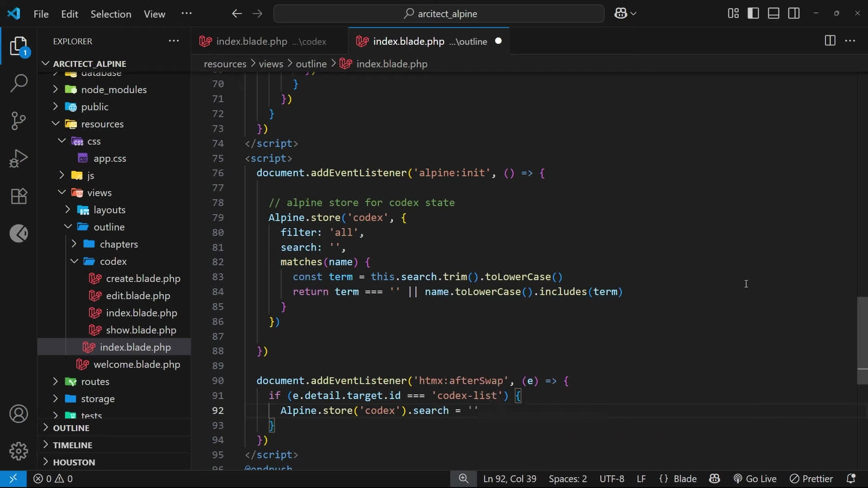Click the editor vertical scrollbar thumb
The image size is (868, 488).
(862, 340)
